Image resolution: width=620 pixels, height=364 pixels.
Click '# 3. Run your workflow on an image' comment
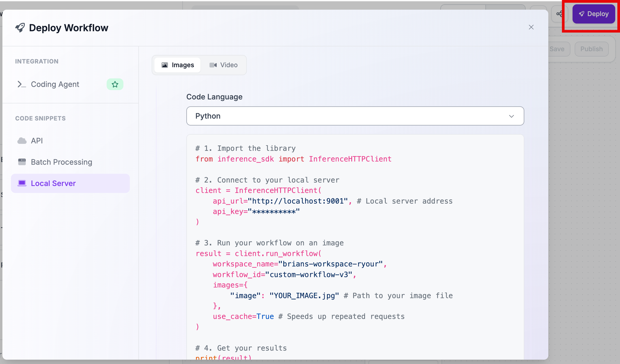(x=269, y=243)
